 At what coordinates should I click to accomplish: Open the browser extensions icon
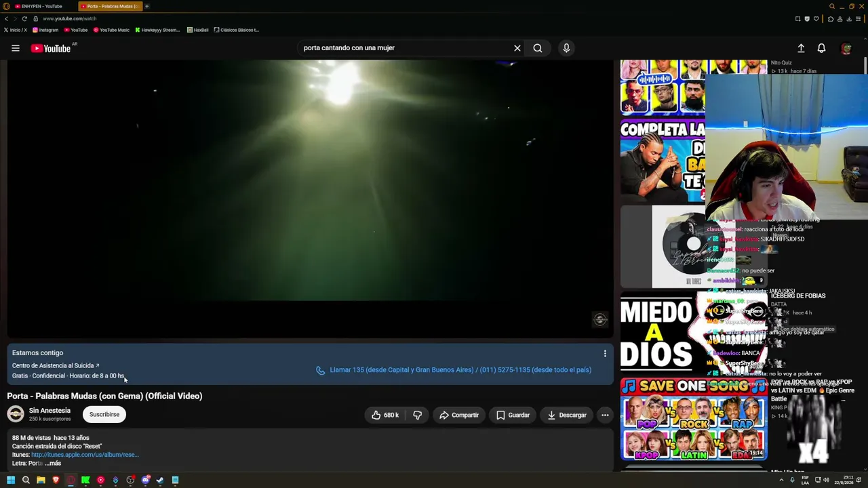coord(831,18)
